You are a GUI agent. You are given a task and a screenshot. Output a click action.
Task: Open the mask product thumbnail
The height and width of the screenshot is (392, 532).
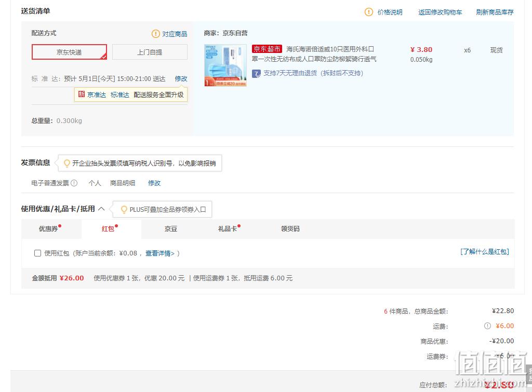click(225, 65)
